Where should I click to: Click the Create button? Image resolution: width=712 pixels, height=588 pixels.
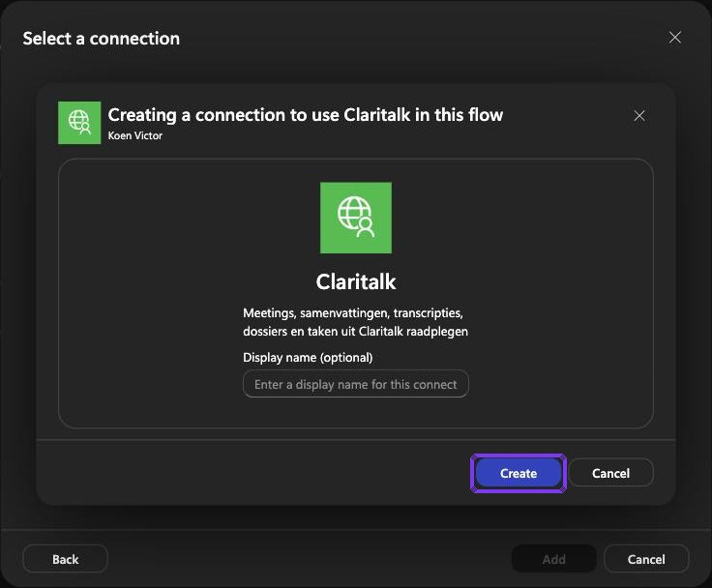tap(519, 473)
